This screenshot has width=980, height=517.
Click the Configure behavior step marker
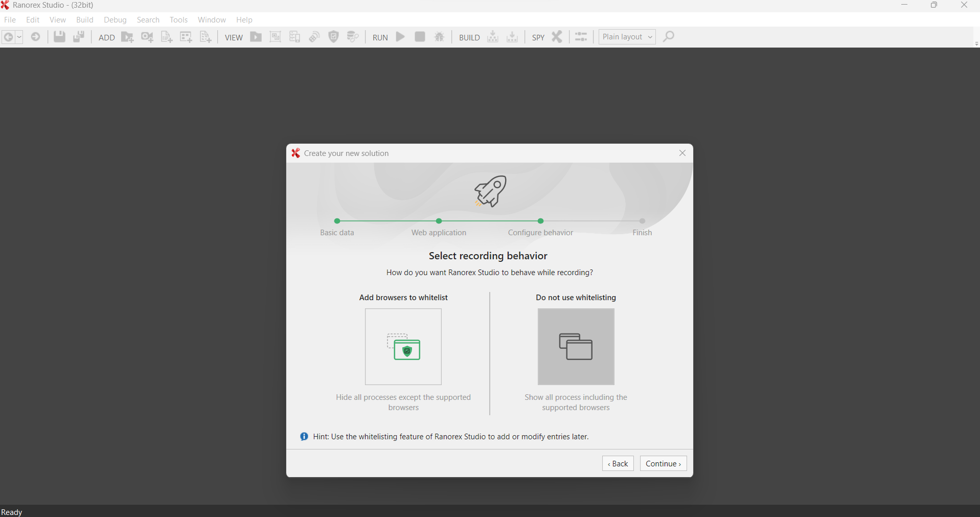pyautogui.click(x=540, y=221)
